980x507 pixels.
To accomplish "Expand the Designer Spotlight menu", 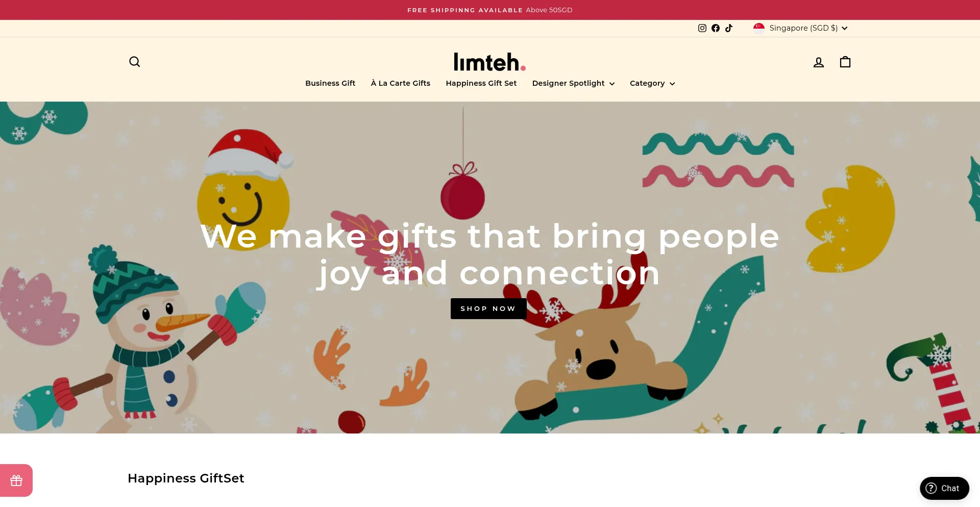I will pyautogui.click(x=573, y=83).
